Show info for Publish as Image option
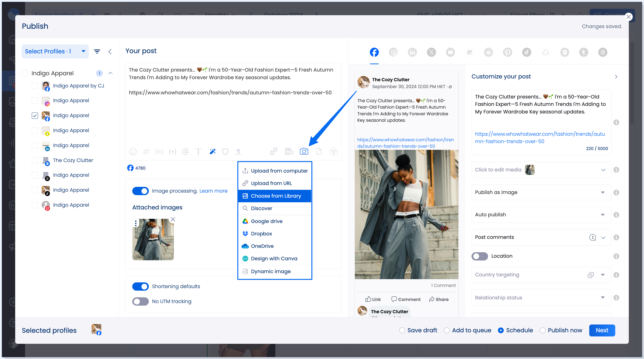This screenshot has height=359, width=644. [616, 192]
